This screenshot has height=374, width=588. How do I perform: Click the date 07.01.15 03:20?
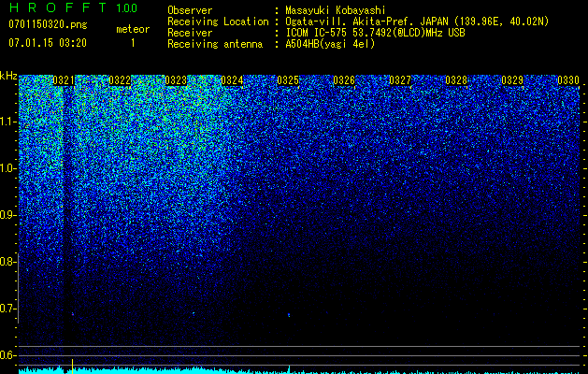(48, 43)
